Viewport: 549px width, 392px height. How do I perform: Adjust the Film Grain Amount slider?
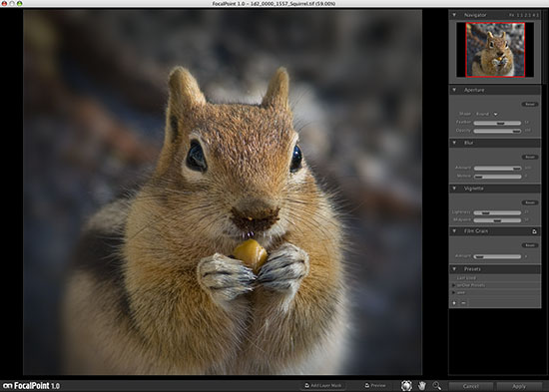[x=497, y=257]
